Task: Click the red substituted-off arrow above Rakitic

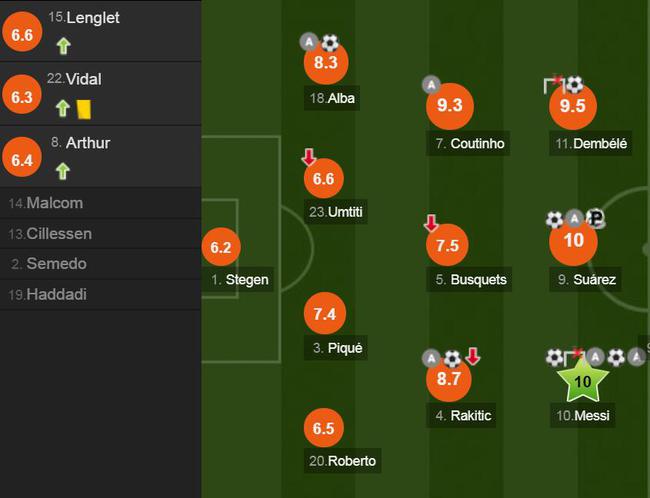Action: coord(472,356)
